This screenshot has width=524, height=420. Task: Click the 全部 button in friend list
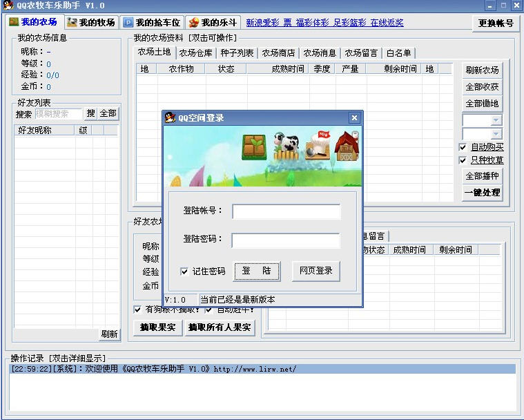(x=108, y=113)
